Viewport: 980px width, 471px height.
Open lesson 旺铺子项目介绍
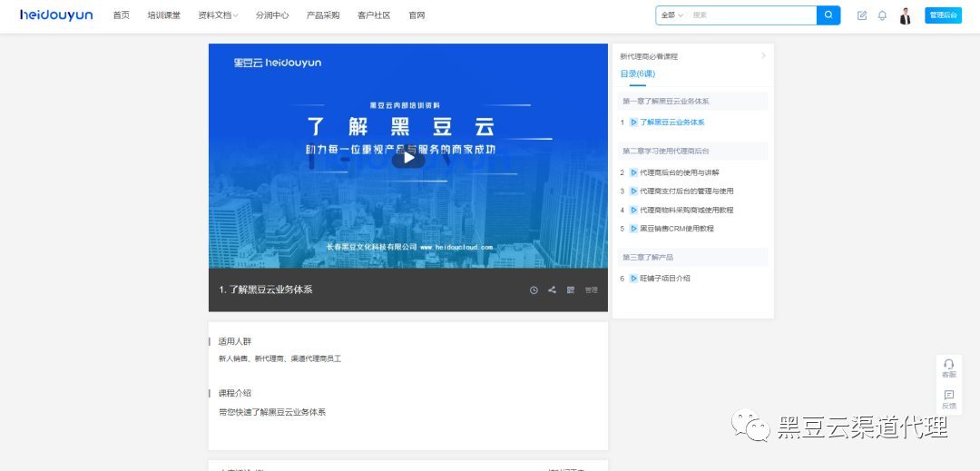[x=665, y=279]
